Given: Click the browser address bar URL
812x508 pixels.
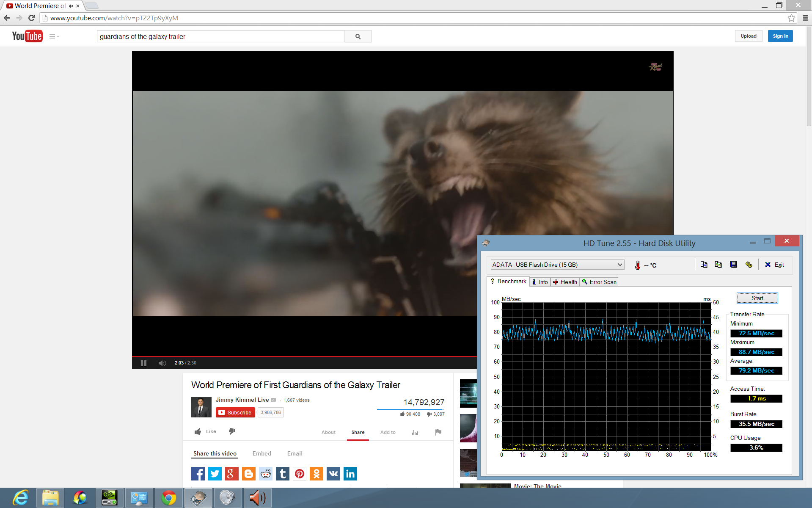Looking at the screenshot, I should pos(114,18).
